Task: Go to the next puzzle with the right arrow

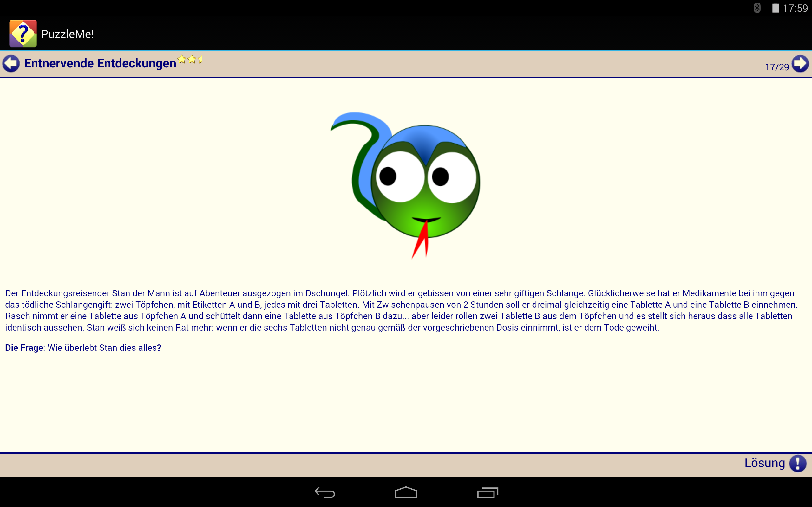Action: pos(800,63)
